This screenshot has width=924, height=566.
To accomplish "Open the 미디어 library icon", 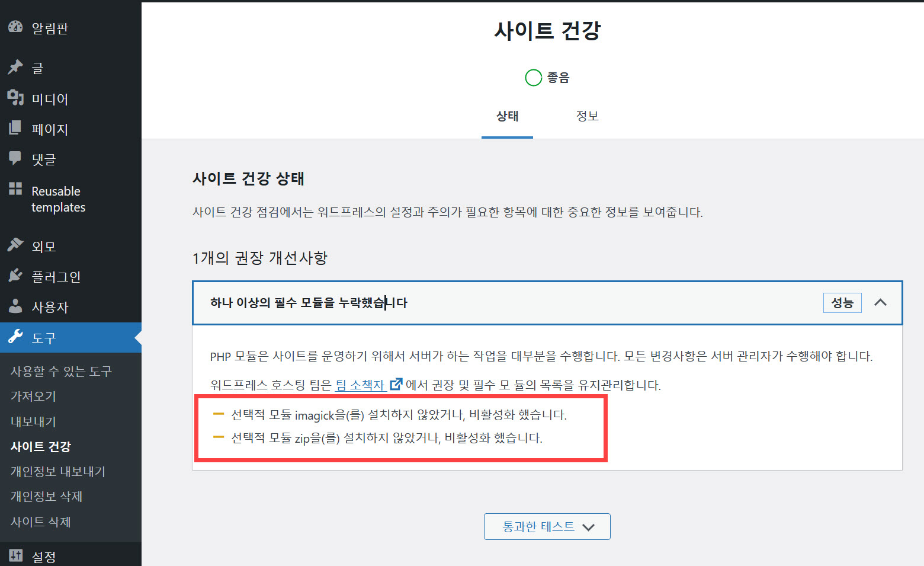I will coord(15,98).
